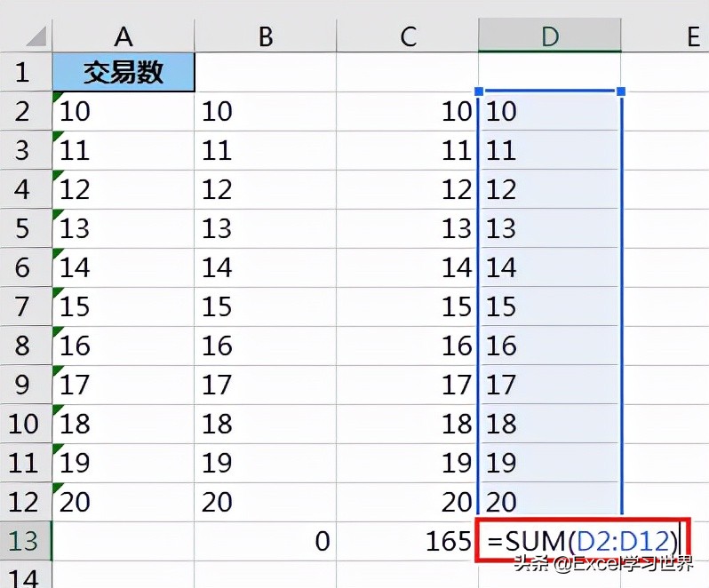Click cell A5 containing 13

(123, 228)
